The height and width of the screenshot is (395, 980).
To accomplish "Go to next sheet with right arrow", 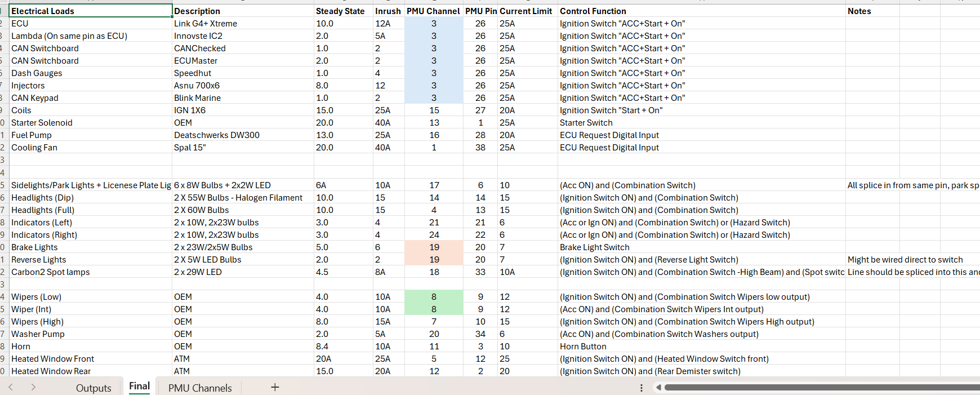I will (33, 387).
